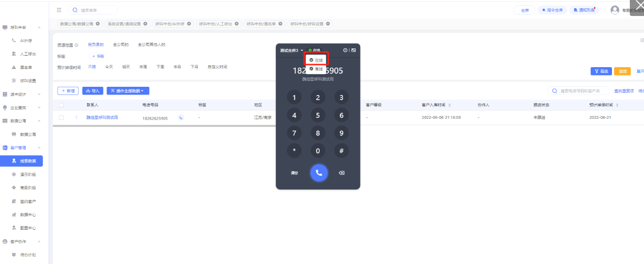Click the info icon next to 资源范围

(x=76, y=45)
